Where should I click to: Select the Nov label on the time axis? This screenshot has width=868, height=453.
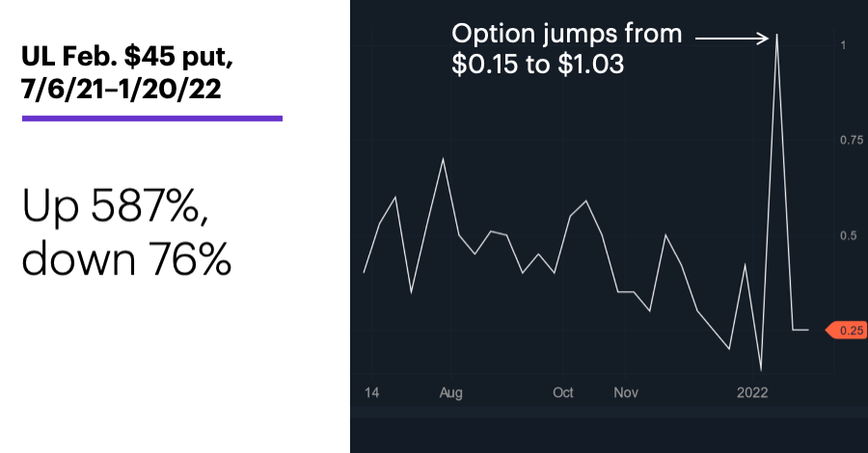pyautogui.click(x=626, y=392)
